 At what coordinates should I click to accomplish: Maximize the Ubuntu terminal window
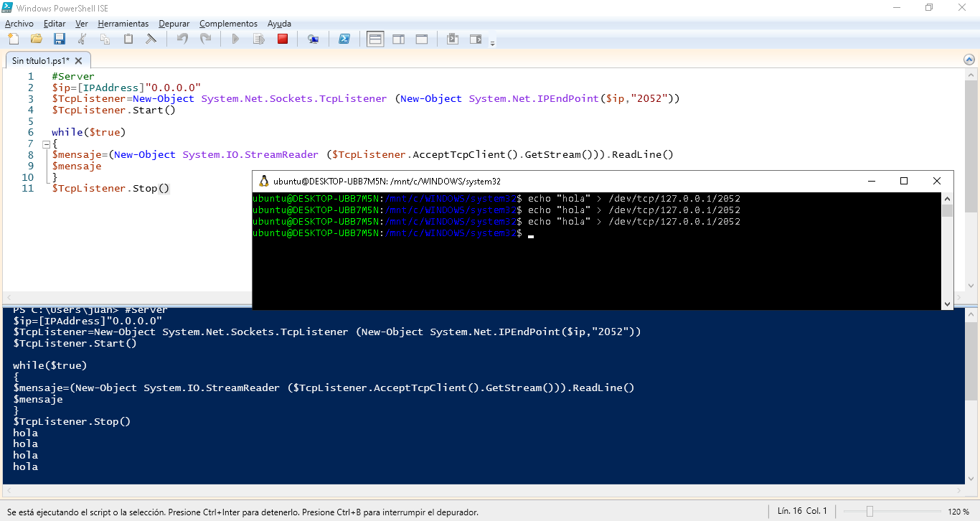(x=904, y=181)
